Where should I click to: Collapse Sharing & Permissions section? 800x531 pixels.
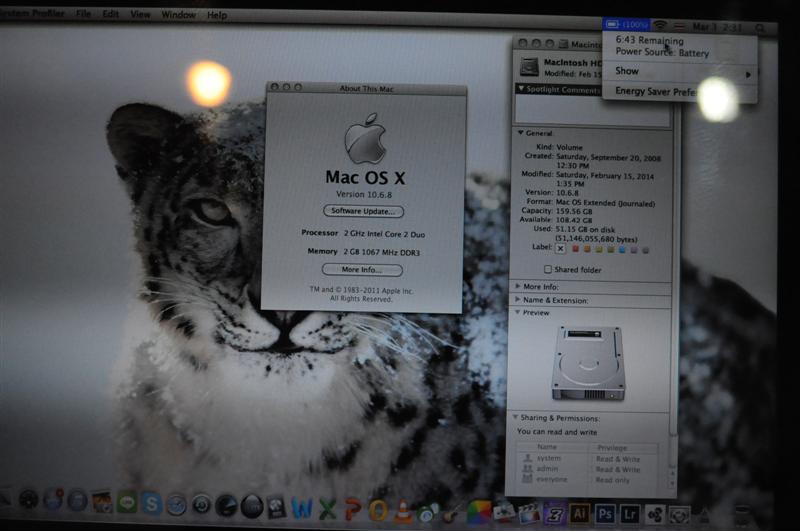coord(515,417)
